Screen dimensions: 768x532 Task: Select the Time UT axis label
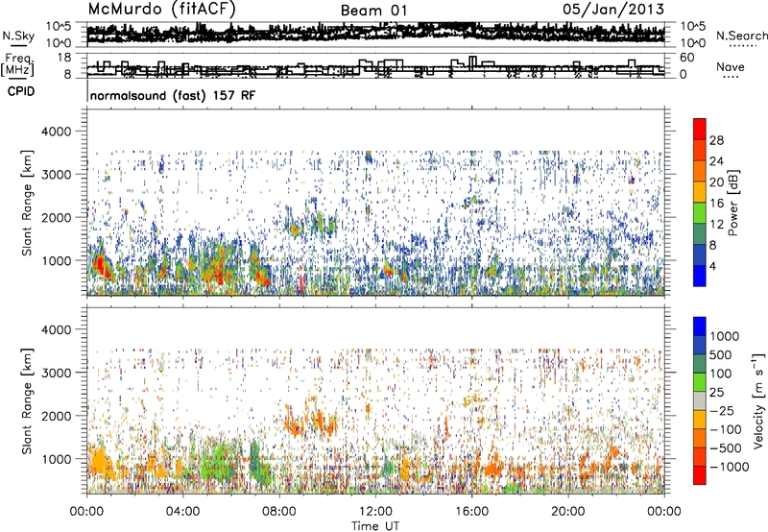pyautogui.click(x=375, y=525)
